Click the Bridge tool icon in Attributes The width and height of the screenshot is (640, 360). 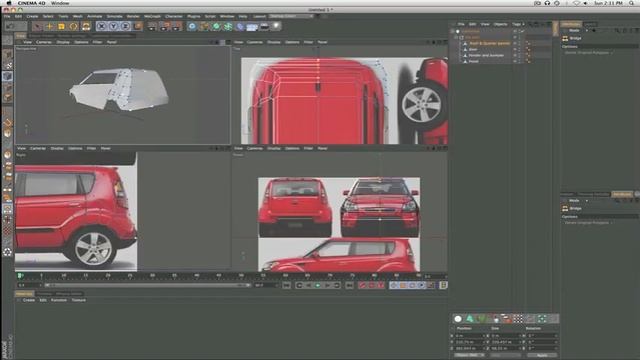(x=565, y=38)
